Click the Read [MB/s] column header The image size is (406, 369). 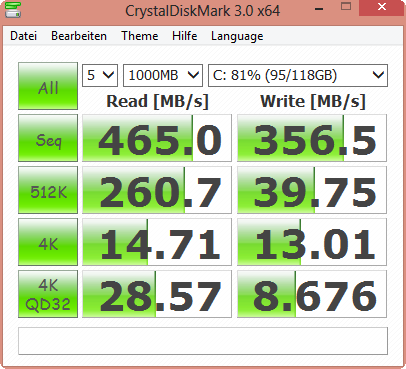157,101
